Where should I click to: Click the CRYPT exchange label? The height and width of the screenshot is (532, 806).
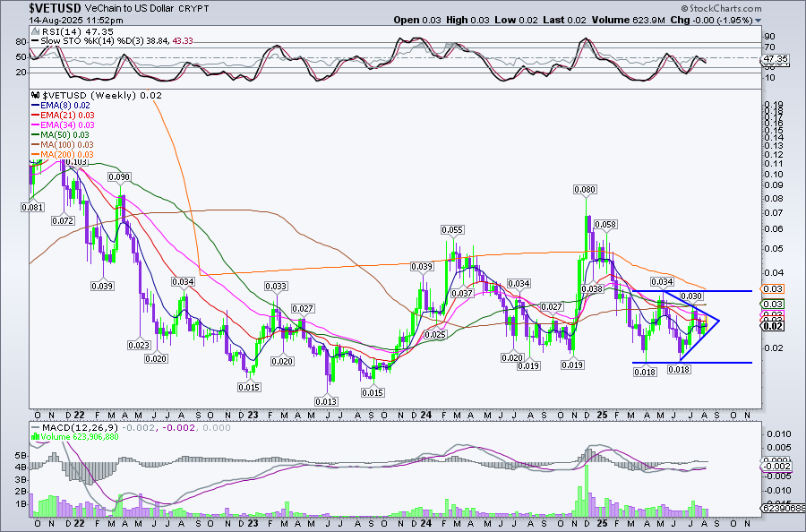click(x=193, y=9)
